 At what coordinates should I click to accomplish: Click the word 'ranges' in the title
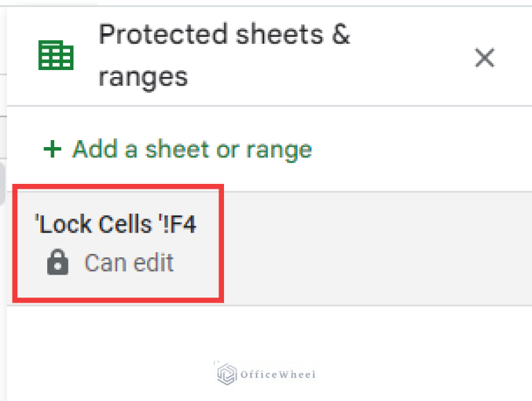142,76
